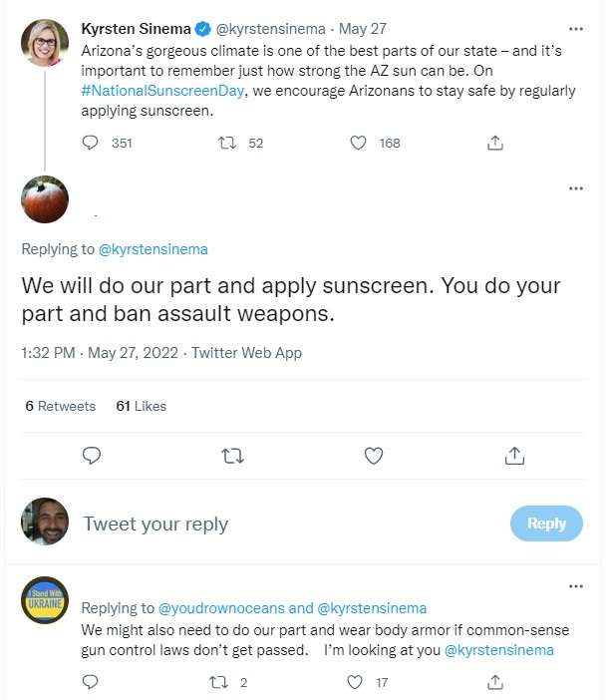Screen dimensions: 608x700
Task: Click reply icon on assault weapons tweet
Action: 91,456
